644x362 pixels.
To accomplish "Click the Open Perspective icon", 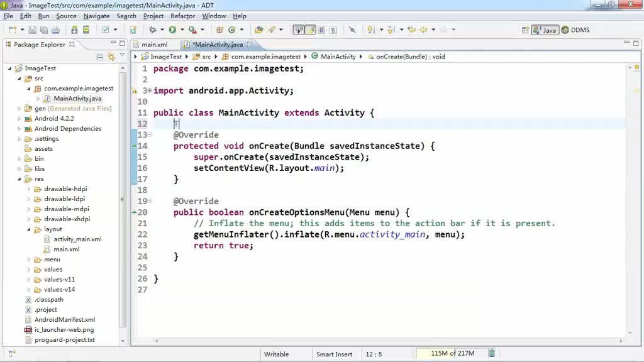I will coord(525,30).
